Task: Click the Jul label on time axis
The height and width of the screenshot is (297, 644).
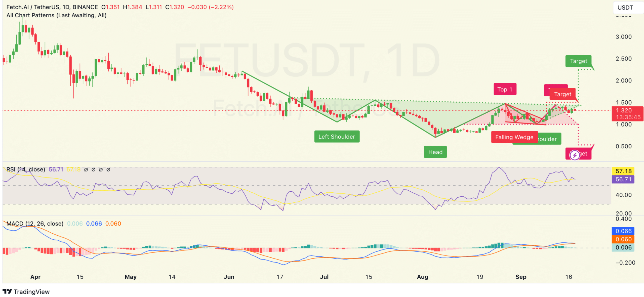Action: (324, 277)
